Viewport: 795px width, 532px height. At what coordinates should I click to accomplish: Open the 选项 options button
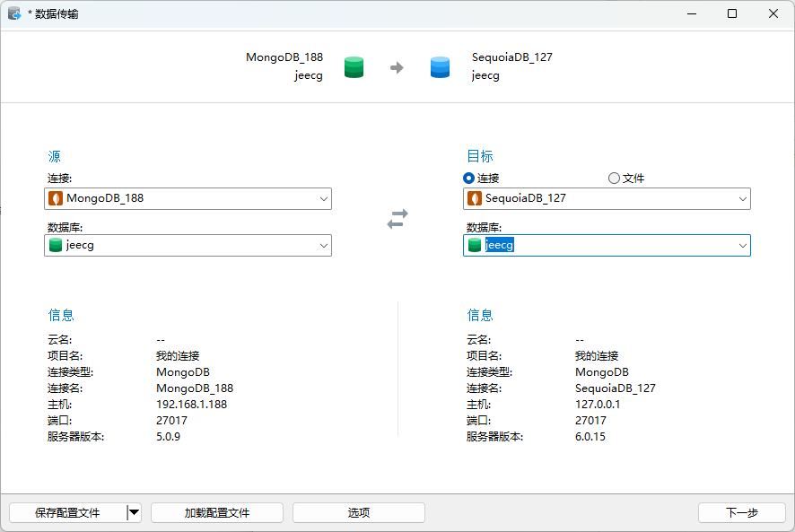tap(359, 512)
